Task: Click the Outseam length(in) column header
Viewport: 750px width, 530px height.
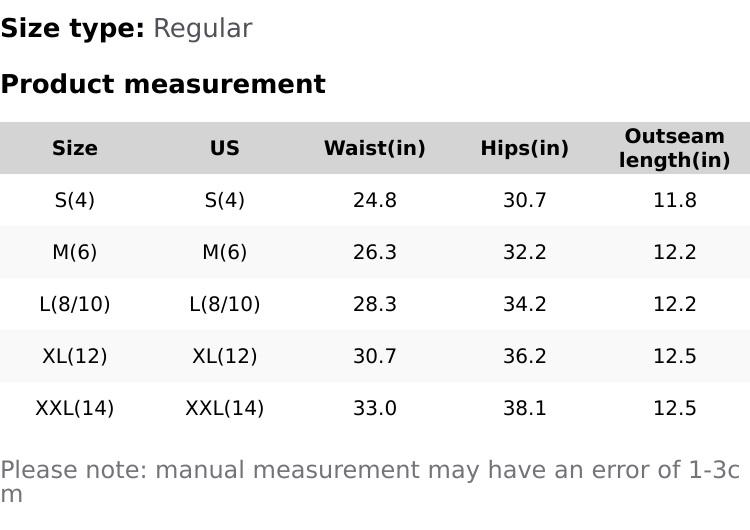Action: [675, 148]
